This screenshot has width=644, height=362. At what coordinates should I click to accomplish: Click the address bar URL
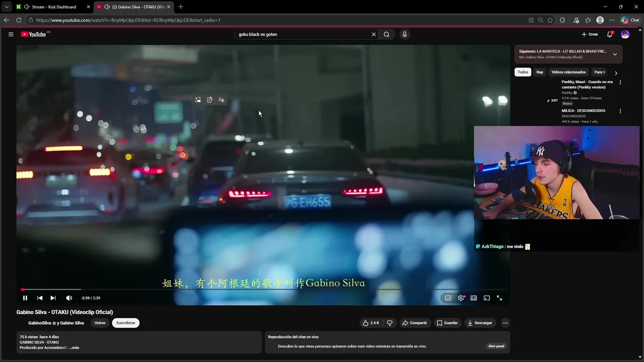coord(128,20)
